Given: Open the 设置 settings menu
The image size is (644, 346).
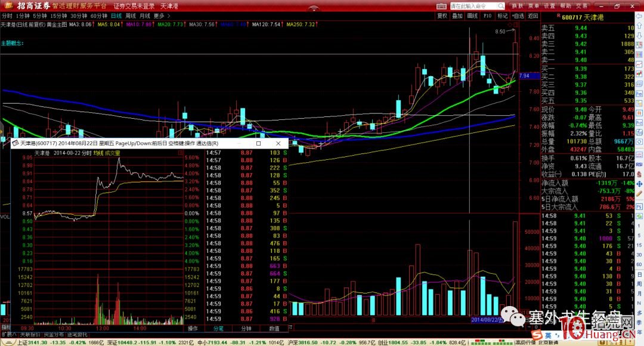Looking at the screenshot, I should pyautogui.click(x=550, y=6).
